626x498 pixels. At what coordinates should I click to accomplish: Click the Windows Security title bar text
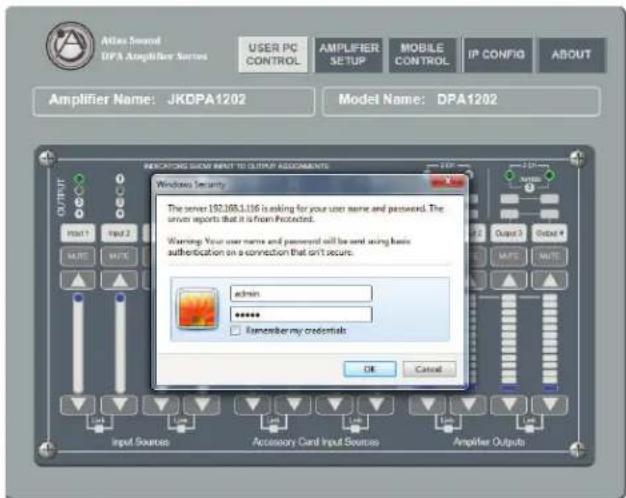tap(190, 185)
